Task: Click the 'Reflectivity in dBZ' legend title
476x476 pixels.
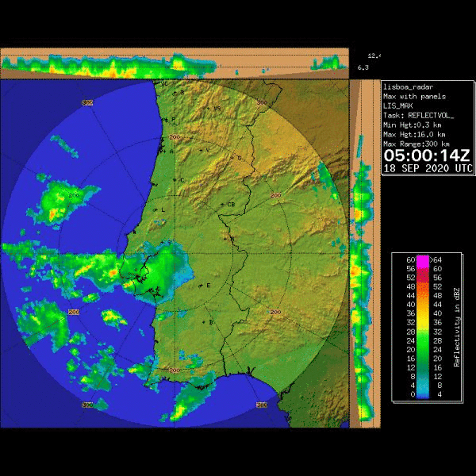Action: pos(456,327)
